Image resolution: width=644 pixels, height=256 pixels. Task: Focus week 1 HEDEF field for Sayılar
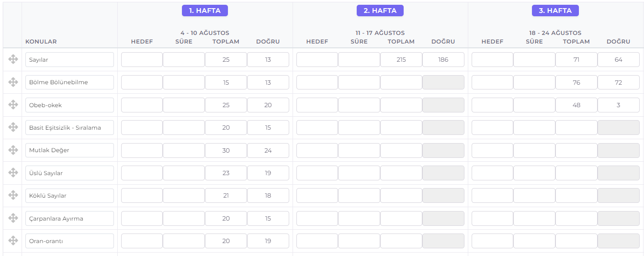(142, 60)
